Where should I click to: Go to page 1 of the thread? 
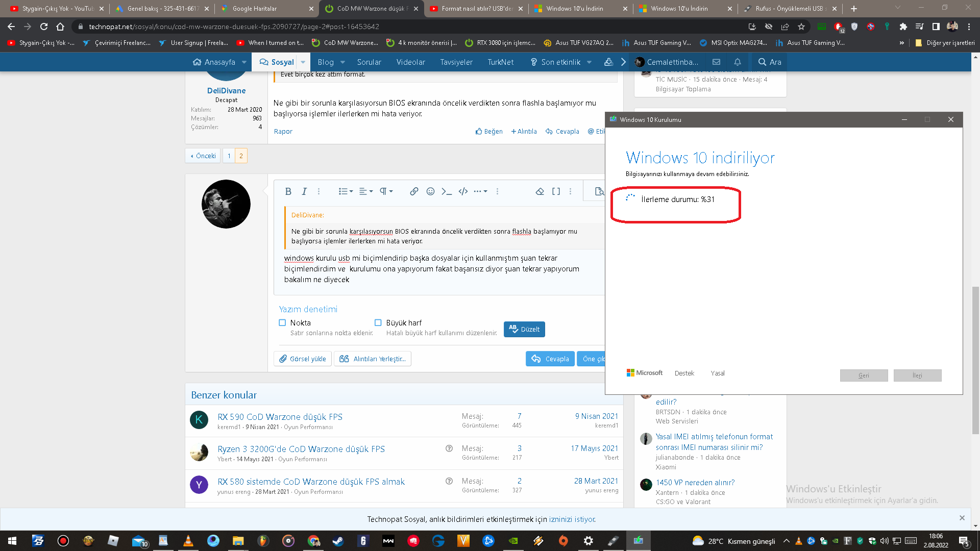click(x=229, y=156)
